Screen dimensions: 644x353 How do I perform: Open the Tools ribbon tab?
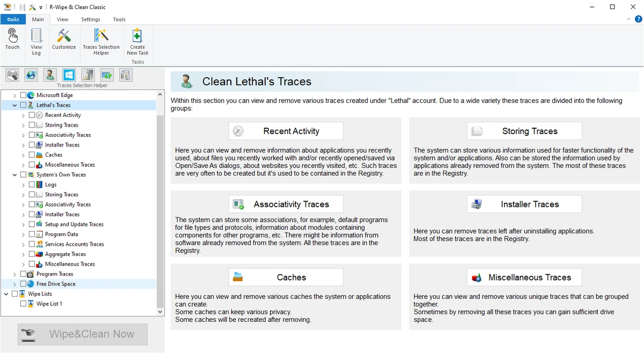click(x=119, y=19)
